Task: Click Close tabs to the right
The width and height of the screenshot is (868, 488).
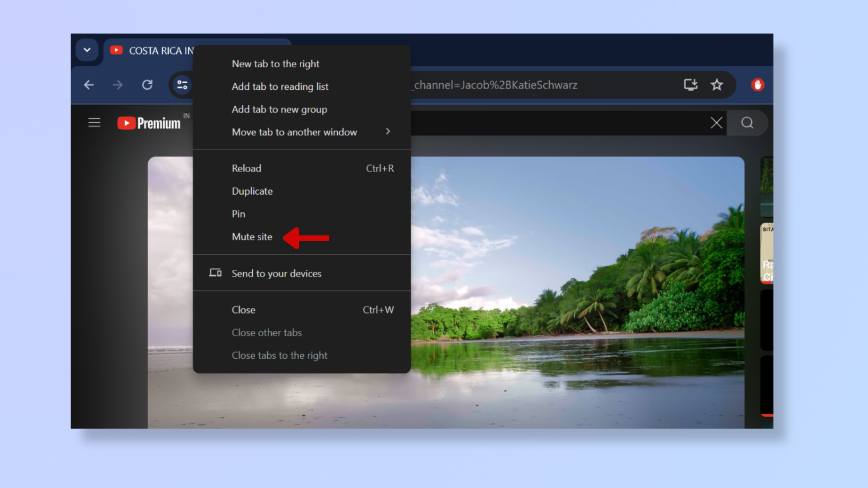Action: click(x=279, y=355)
